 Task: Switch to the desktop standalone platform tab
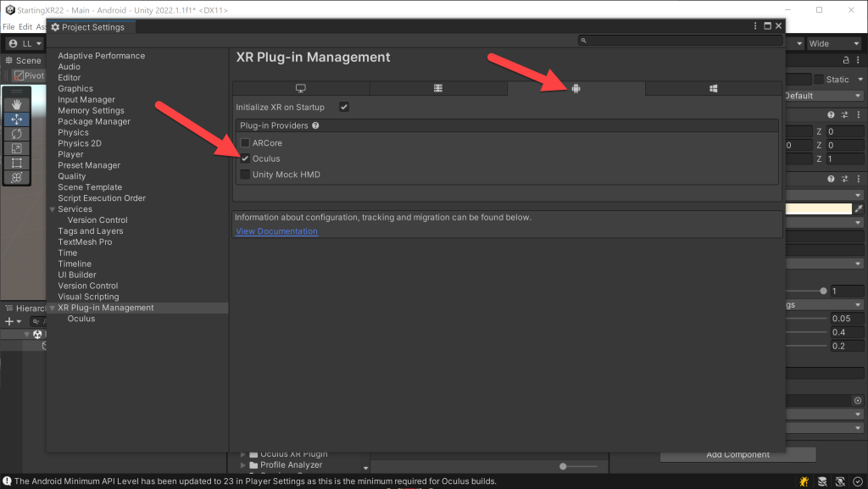(x=301, y=88)
